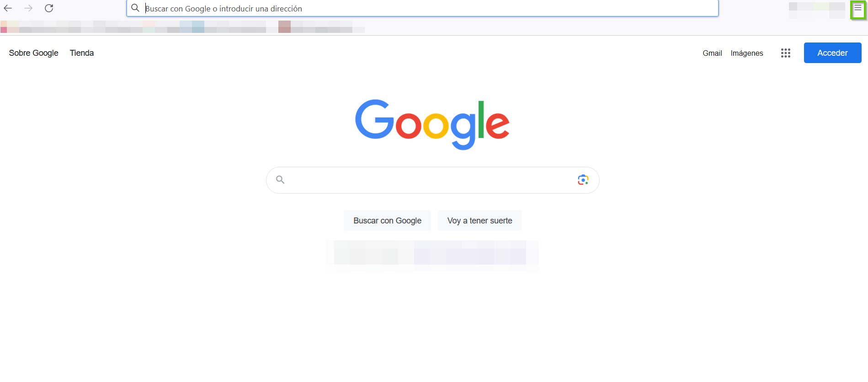
Task: Click the address bar search magnifier icon
Action: pyautogui.click(x=135, y=8)
